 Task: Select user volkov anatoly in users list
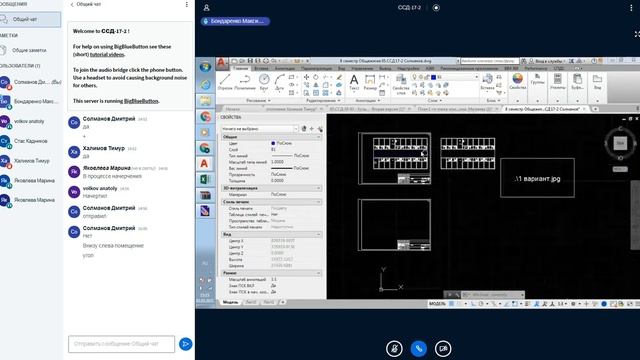tap(29, 121)
